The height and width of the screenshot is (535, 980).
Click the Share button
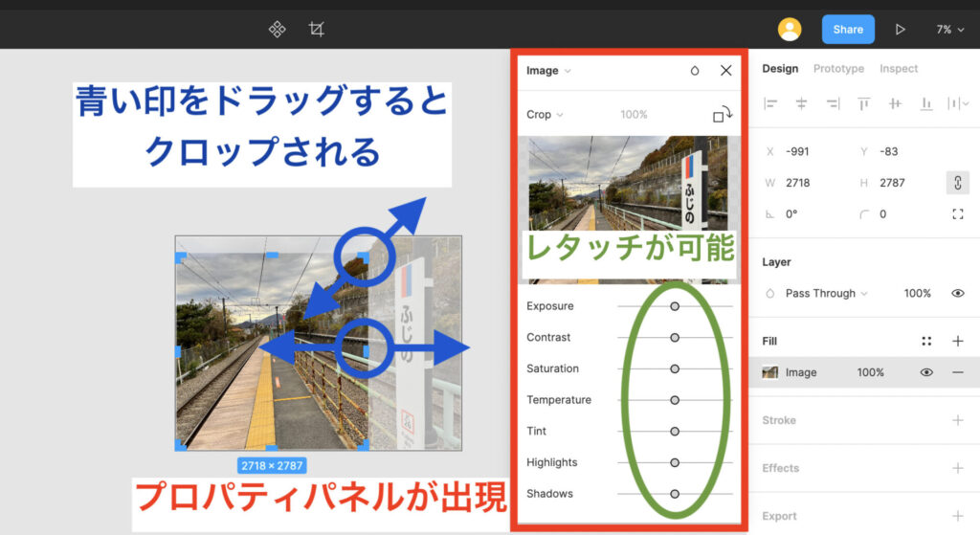tap(848, 30)
